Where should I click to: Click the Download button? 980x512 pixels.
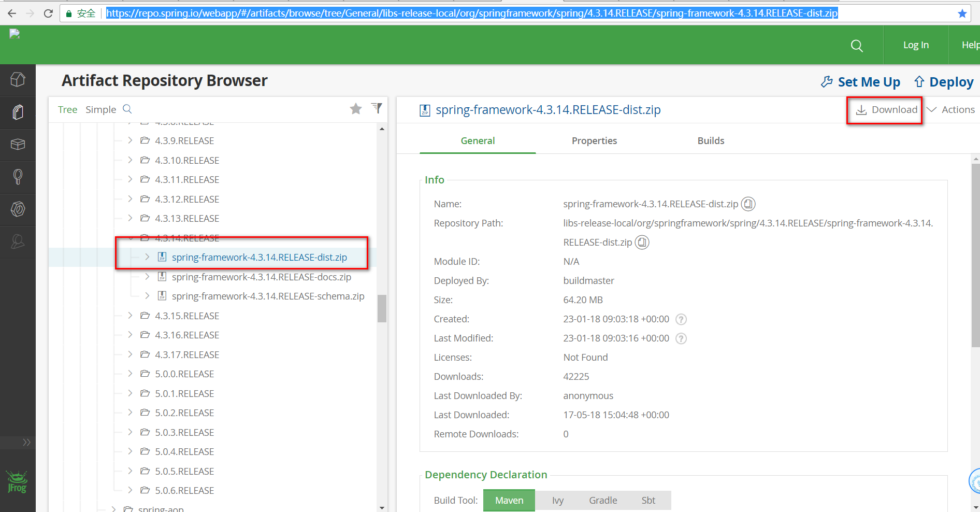[886, 110]
